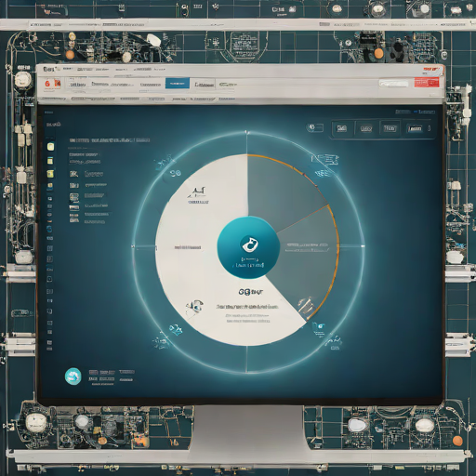
Task: Open the white field left of the red toolbar button
Action: tap(394, 84)
